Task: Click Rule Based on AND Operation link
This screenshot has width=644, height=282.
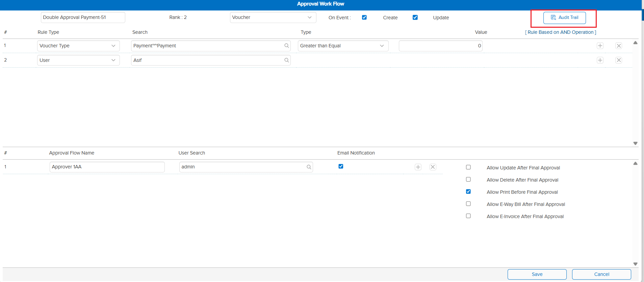Action: (x=561, y=32)
